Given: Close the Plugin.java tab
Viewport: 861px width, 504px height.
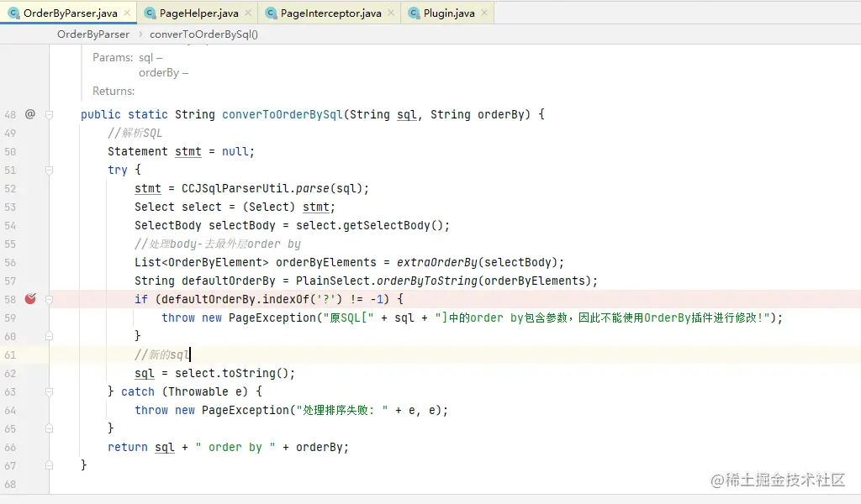Looking at the screenshot, I should [x=483, y=13].
